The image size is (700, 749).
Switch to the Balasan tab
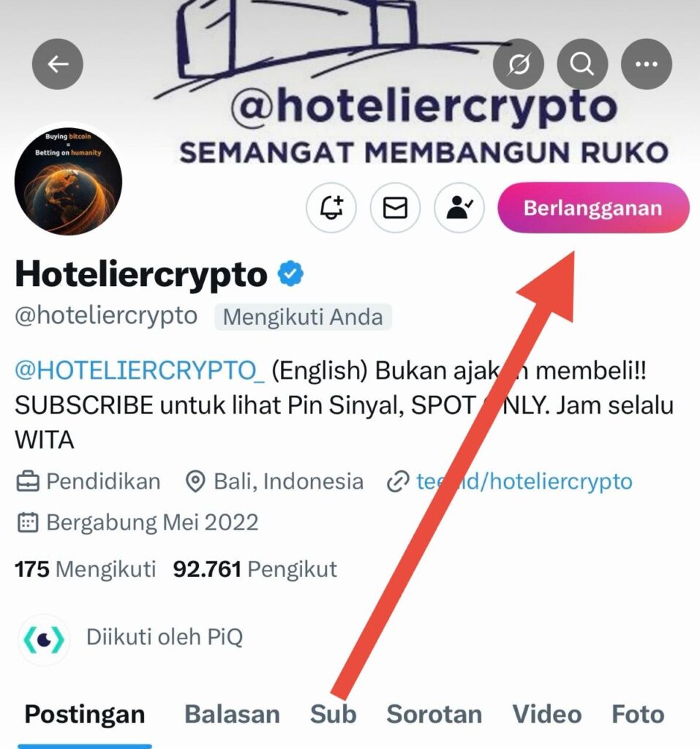(x=232, y=714)
